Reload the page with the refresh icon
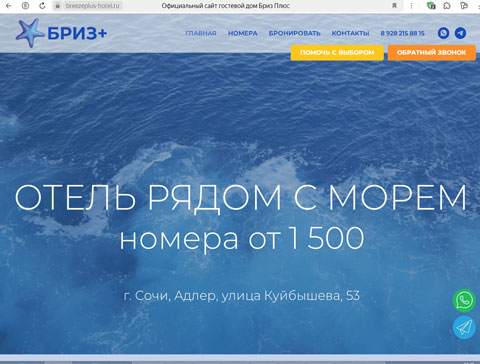Image resolution: width=480 pixels, height=364 pixels. pos(42,6)
